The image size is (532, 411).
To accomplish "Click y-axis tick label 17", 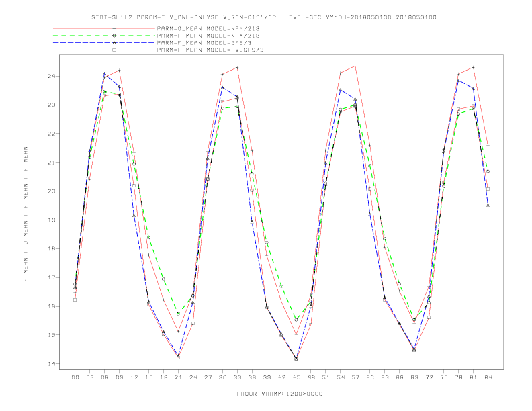I will [x=52, y=277].
